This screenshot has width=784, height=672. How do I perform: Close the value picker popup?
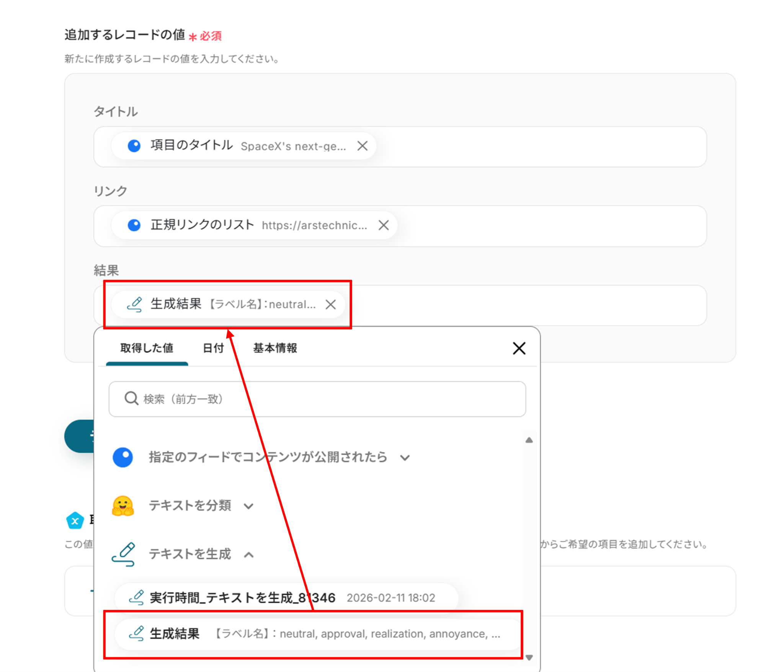coord(519,348)
